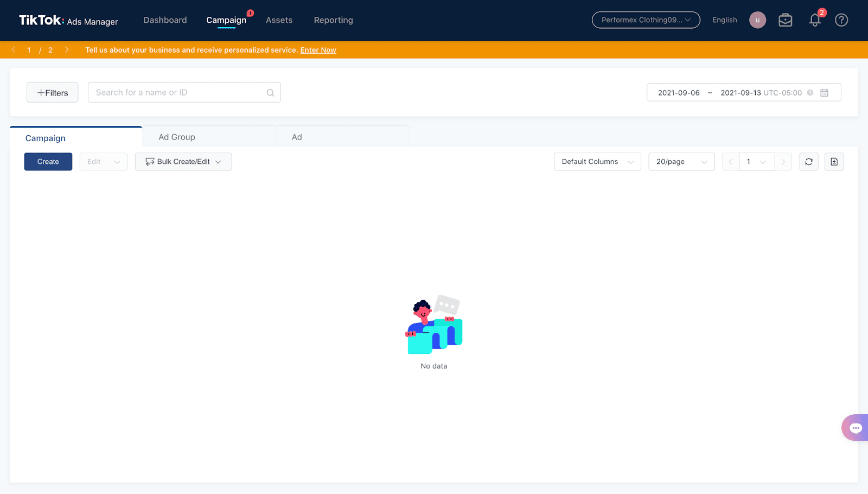Screen dimensions: 868x494
Task: Switch to the Ad tab
Action: 342,137
